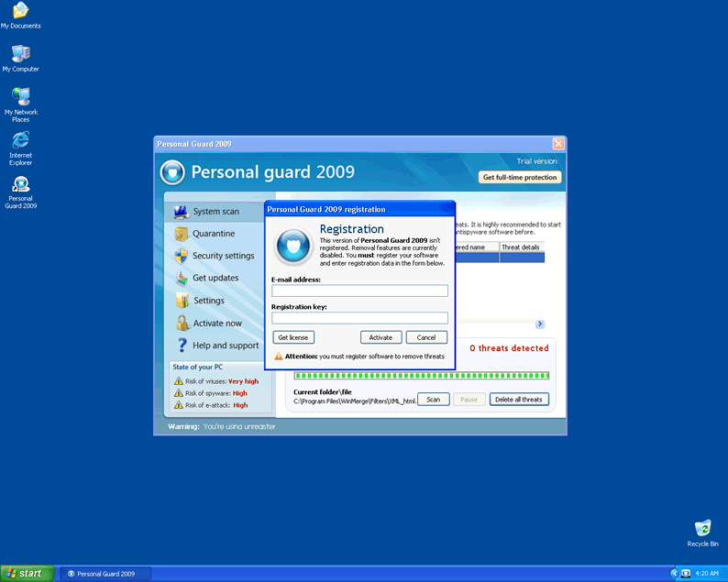The width and height of the screenshot is (728, 582).
Task: Open My Network Places icon
Action: click(x=20, y=97)
